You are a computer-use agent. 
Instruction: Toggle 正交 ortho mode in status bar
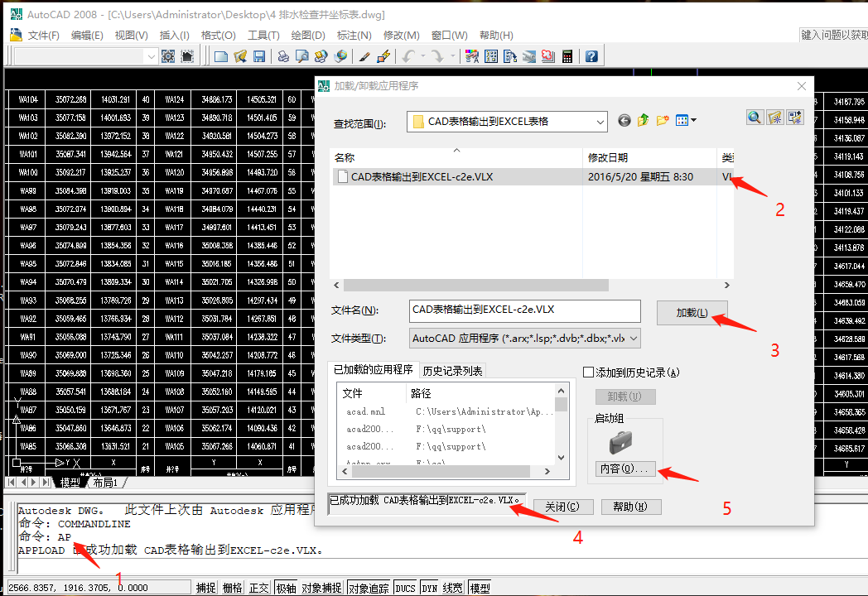[258, 588]
